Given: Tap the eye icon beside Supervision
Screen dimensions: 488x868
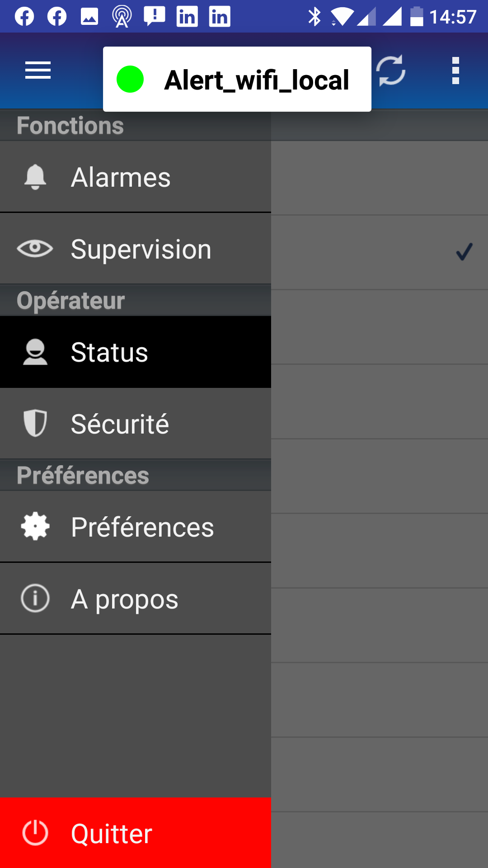Looking at the screenshot, I should (35, 249).
